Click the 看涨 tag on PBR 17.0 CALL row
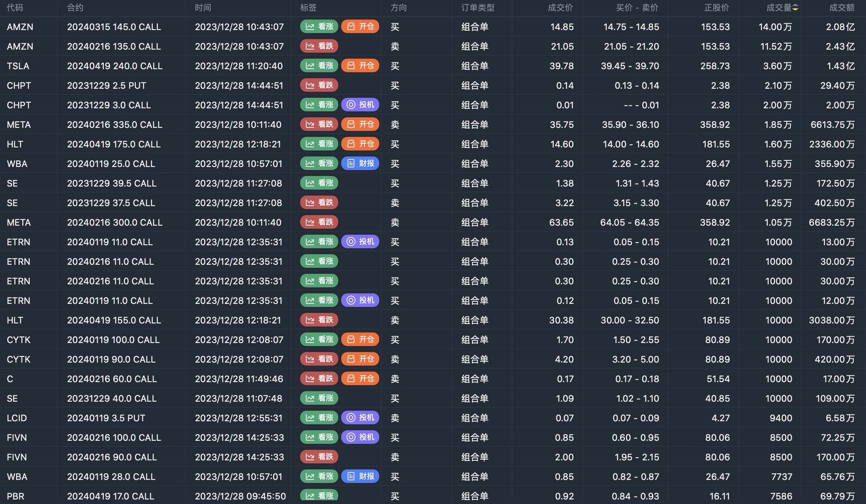The width and height of the screenshot is (866, 504). pyautogui.click(x=319, y=495)
